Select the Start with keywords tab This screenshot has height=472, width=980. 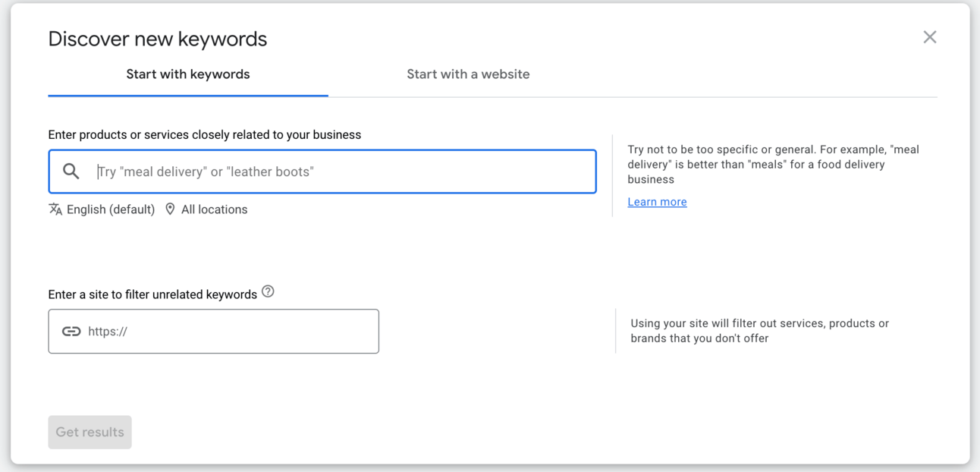click(187, 74)
